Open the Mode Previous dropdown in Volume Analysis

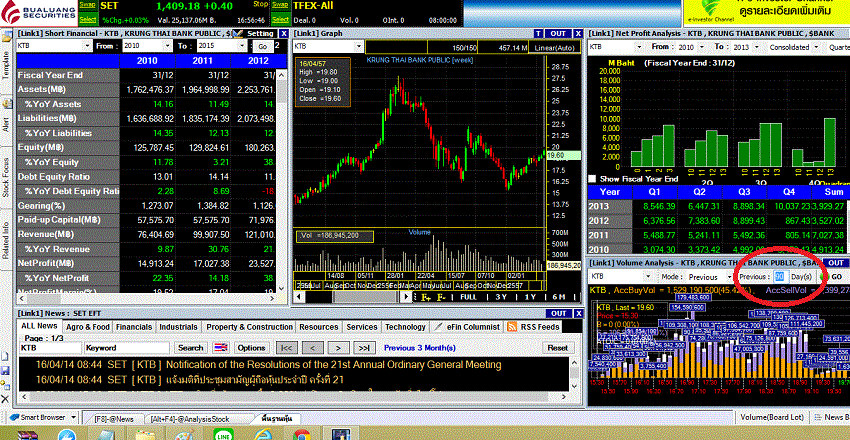coord(728,276)
